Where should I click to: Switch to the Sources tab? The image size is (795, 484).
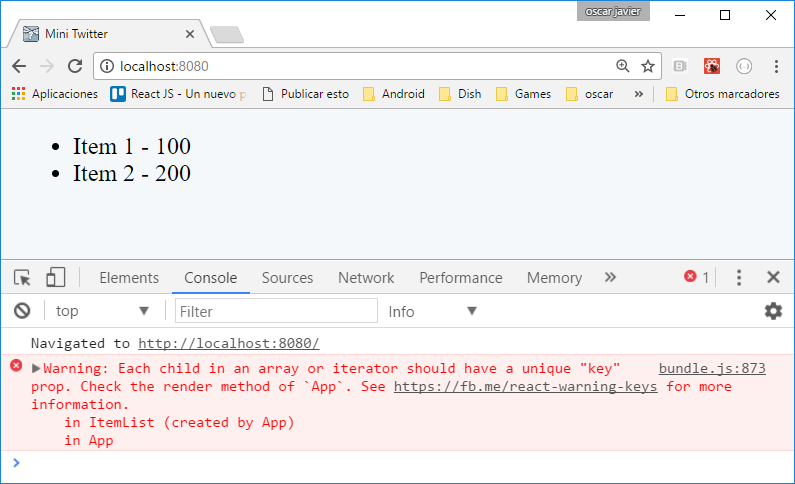287,278
